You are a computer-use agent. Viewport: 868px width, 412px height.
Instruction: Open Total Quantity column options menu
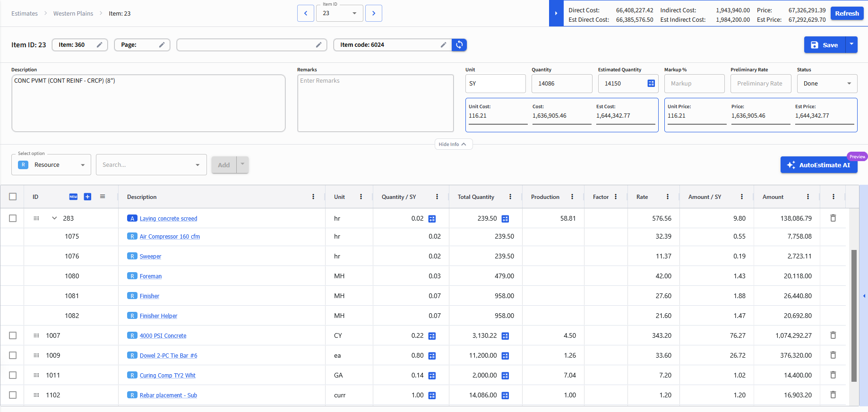510,197
